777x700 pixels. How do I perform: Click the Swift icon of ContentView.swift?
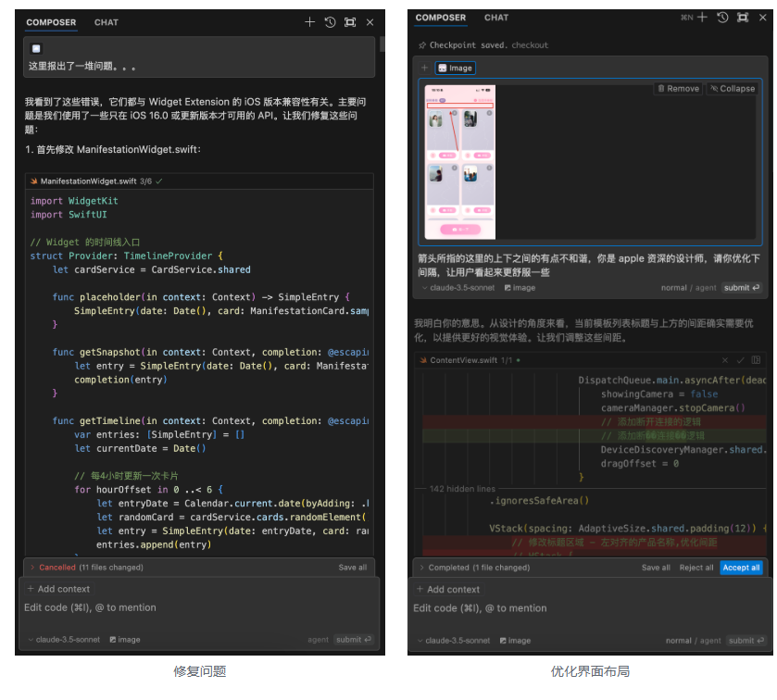click(423, 360)
